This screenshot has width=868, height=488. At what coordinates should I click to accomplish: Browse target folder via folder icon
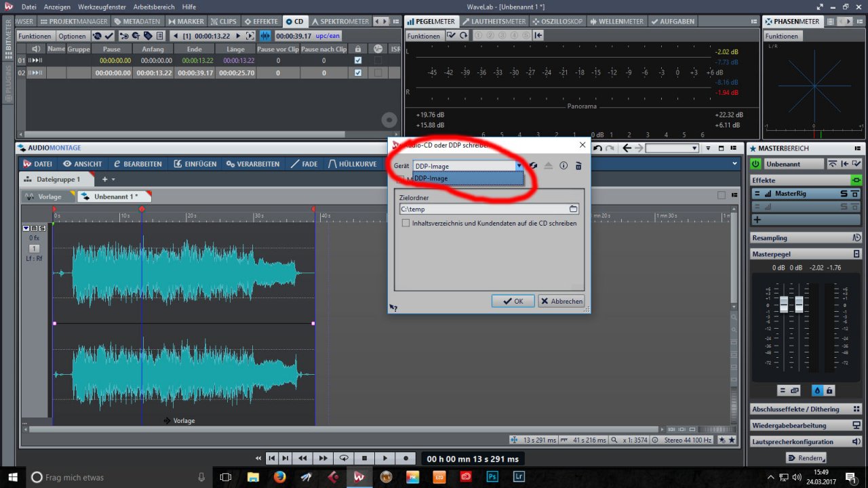(573, 209)
